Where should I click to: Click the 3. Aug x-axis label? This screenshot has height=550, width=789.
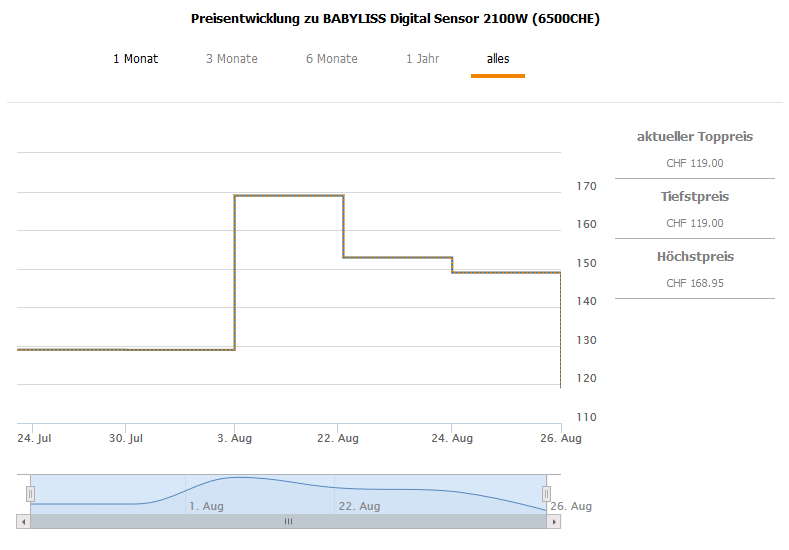coord(234,438)
